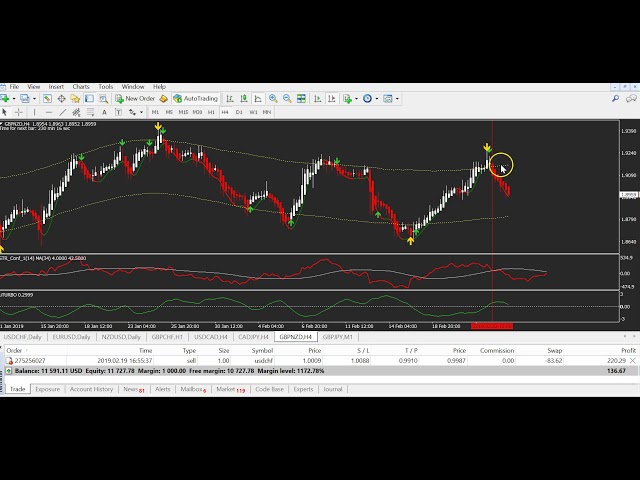Toggle the M15 timeframe button
The width and height of the screenshot is (640, 480).
pos(183,112)
